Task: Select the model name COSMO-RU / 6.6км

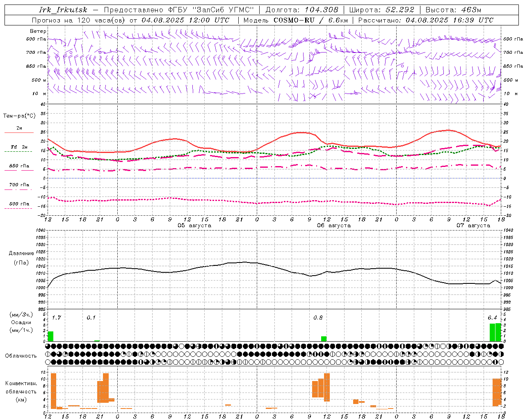Action: point(311,20)
